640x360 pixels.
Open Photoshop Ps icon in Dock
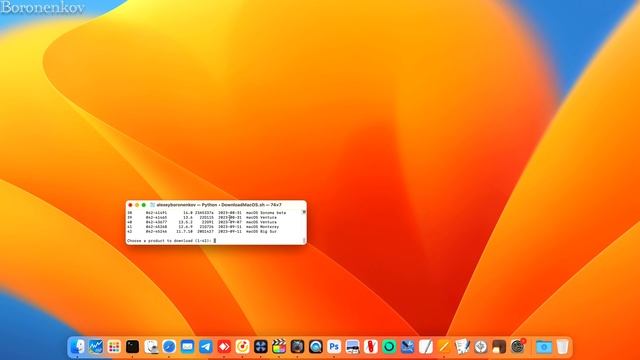(x=334, y=347)
